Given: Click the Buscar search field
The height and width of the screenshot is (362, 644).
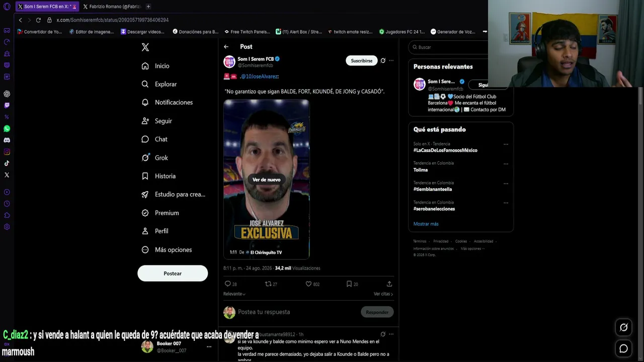Looking at the screenshot, I should pos(448,47).
